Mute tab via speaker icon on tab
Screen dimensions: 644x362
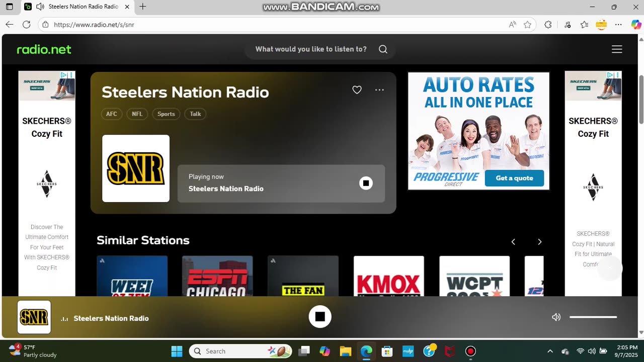coord(40,7)
